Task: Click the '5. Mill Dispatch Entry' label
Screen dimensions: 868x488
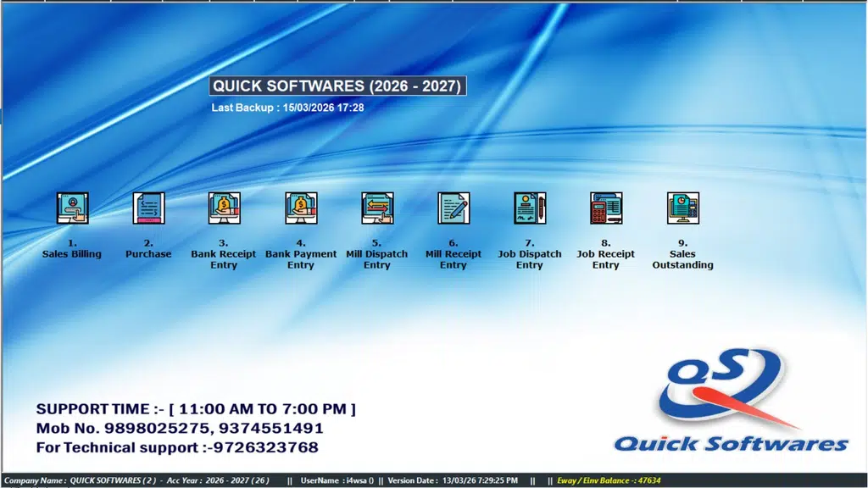Action: 377,254
